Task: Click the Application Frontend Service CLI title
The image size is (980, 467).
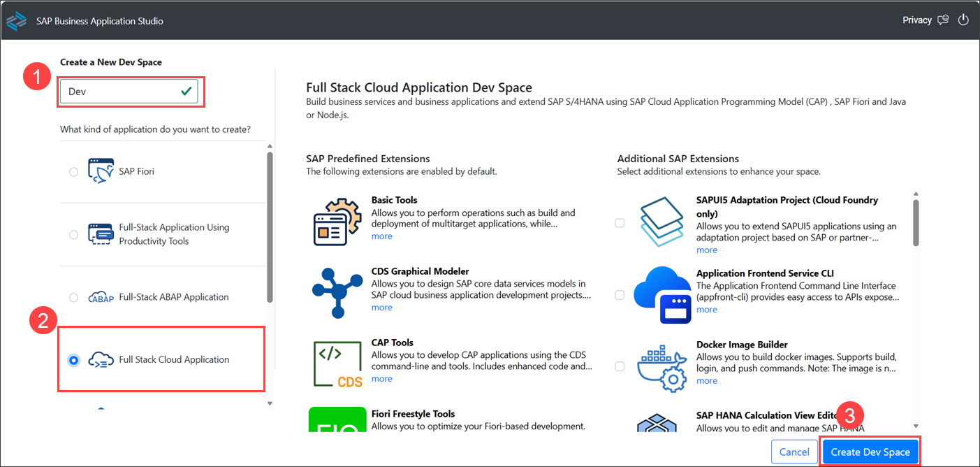Action: 766,273
